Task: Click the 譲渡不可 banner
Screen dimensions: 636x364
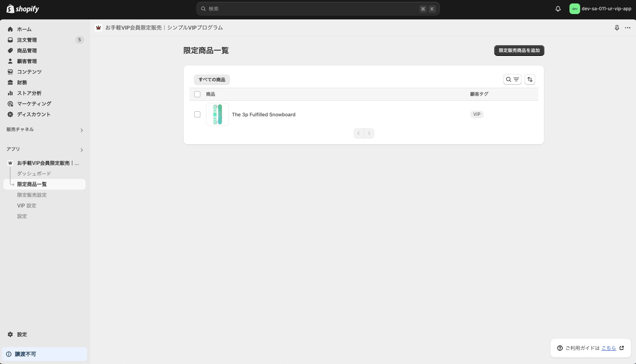Action: point(44,354)
